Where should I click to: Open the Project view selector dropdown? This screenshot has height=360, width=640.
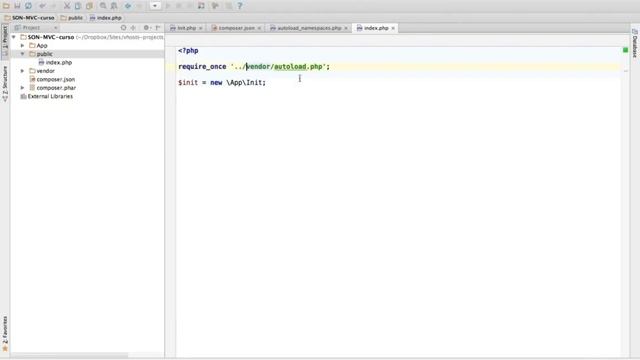coord(36,28)
